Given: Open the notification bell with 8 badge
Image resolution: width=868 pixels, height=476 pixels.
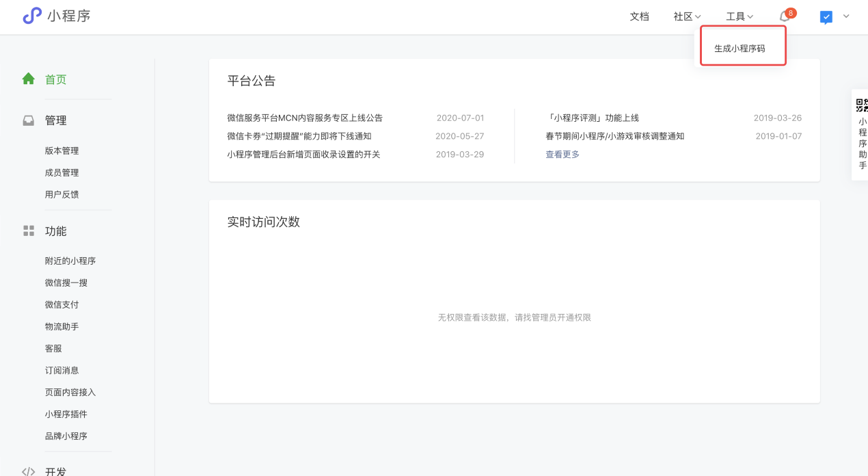Looking at the screenshot, I should tap(787, 15).
